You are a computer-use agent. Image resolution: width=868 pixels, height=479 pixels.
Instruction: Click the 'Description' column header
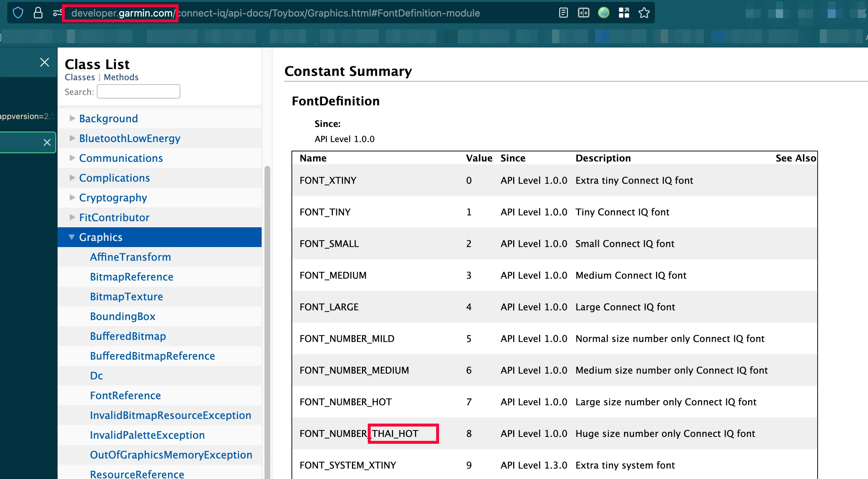click(x=603, y=158)
